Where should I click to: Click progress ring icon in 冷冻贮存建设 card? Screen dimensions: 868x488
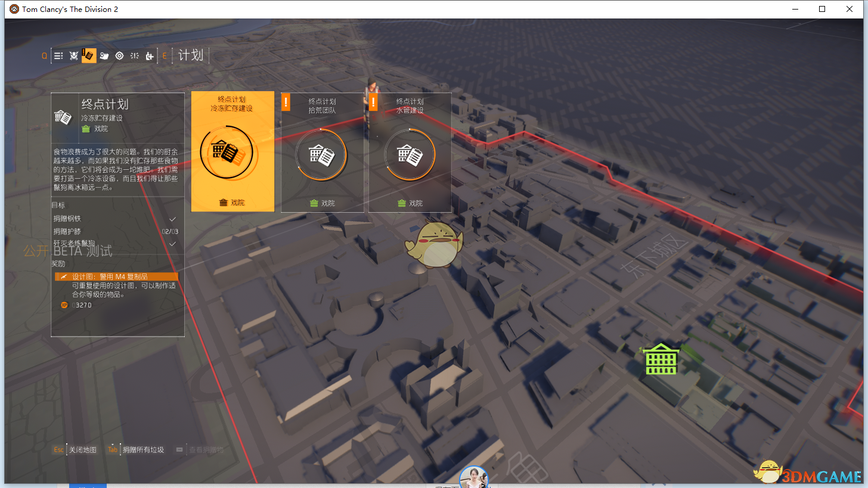point(227,153)
